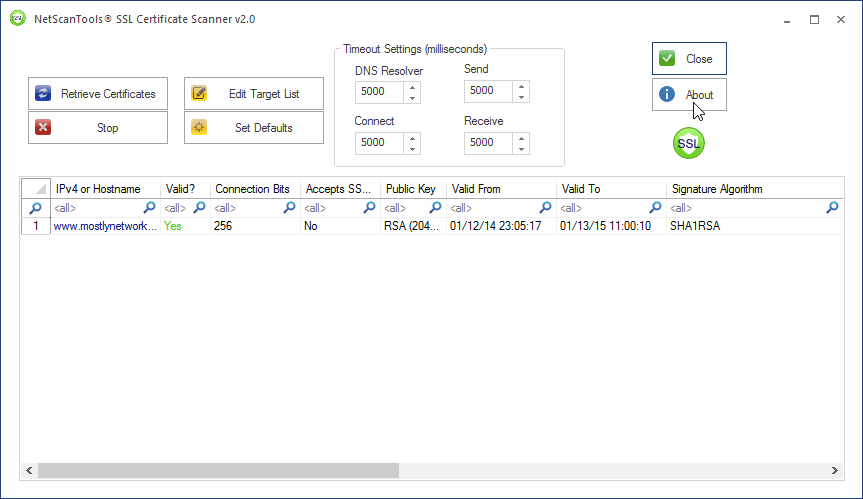
Task: Click filter magnifier in Public Key column
Action: click(x=435, y=207)
